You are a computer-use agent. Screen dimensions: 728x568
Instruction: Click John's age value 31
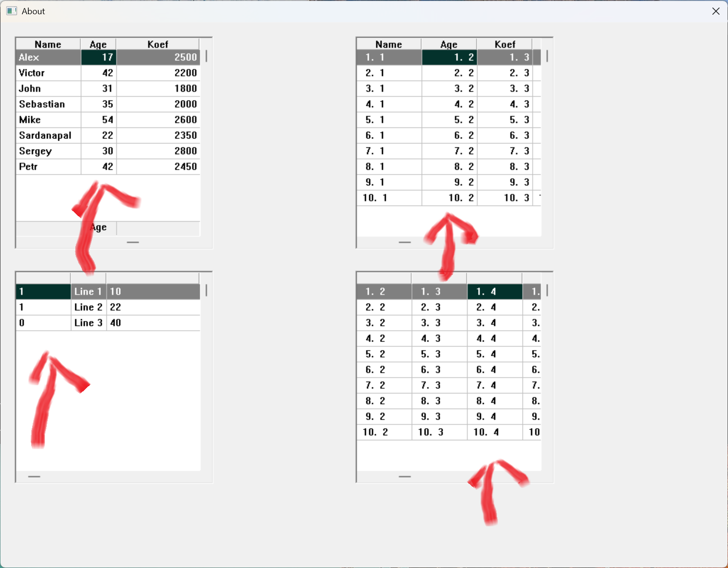coord(98,89)
